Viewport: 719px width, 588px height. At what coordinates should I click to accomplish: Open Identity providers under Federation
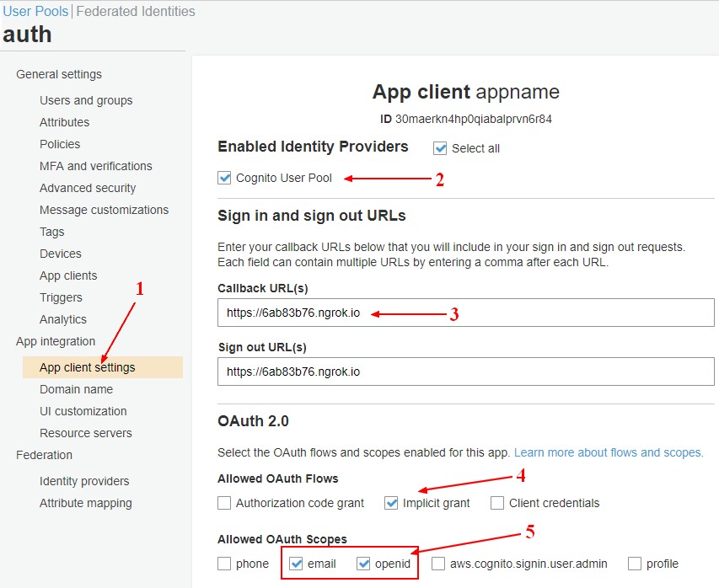(x=84, y=480)
